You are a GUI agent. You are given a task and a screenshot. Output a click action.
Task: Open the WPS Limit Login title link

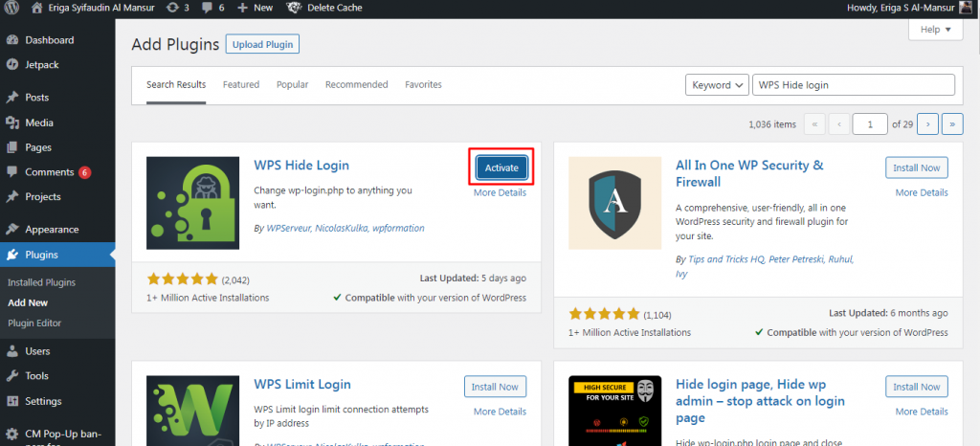point(302,384)
